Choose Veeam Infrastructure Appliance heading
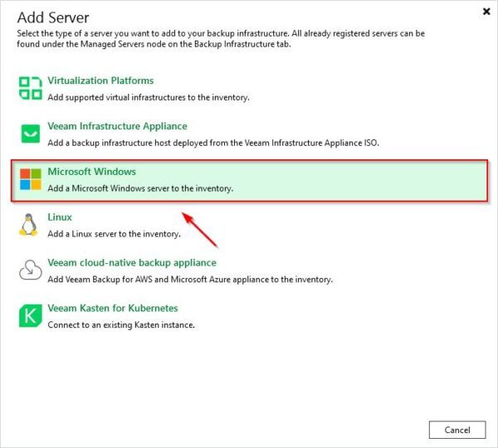Viewport: 498px width, 448px height. pyautogui.click(x=117, y=126)
